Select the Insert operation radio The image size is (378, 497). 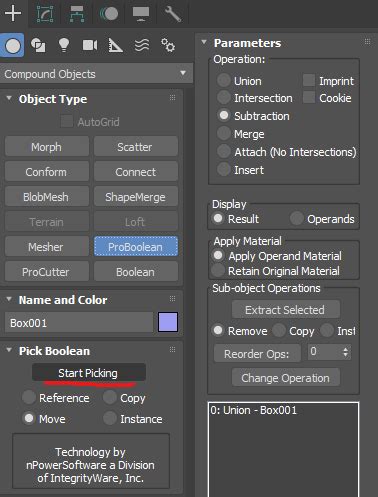coord(224,169)
